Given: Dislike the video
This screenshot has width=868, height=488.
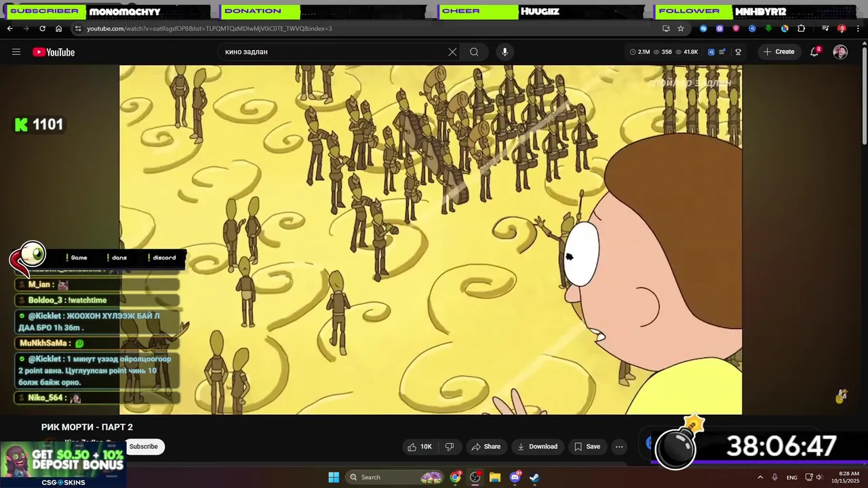Looking at the screenshot, I should click(x=449, y=447).
